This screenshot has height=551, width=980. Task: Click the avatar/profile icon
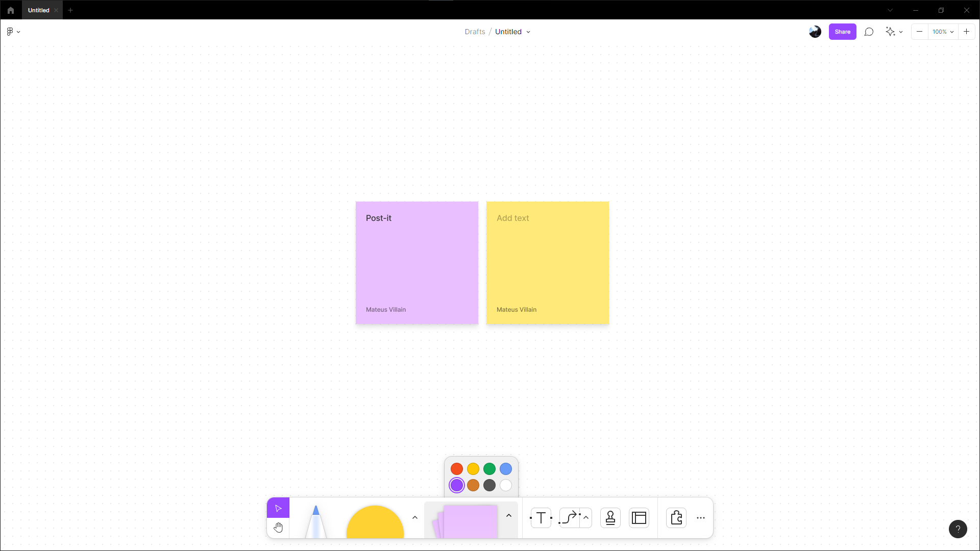[815, 32]
